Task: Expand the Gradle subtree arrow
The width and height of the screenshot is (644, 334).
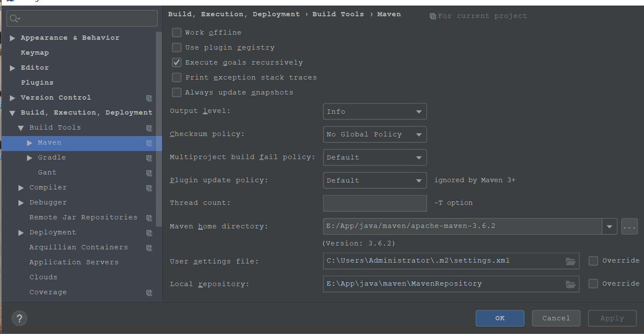Action: point(30,158)
